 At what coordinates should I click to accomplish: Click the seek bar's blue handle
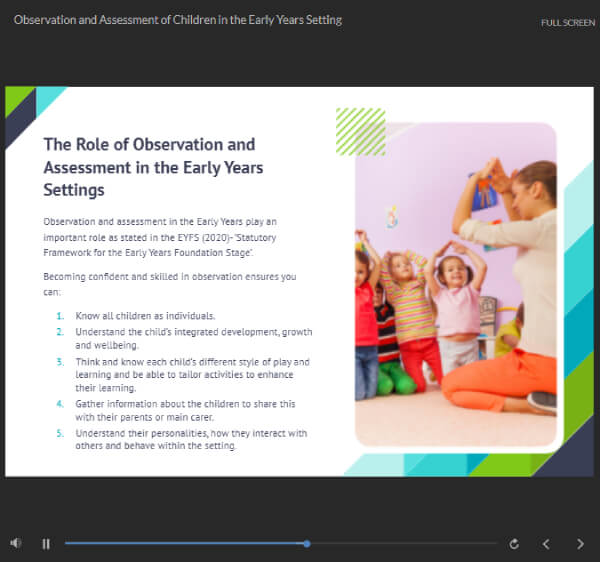306,543
